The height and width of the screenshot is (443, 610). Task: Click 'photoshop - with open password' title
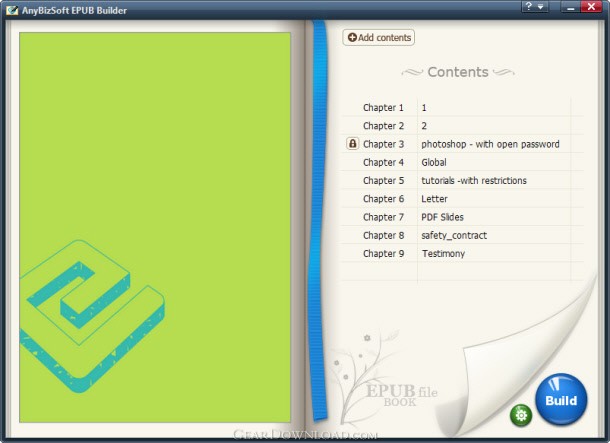pyautogui.click(x=490, y=144)
